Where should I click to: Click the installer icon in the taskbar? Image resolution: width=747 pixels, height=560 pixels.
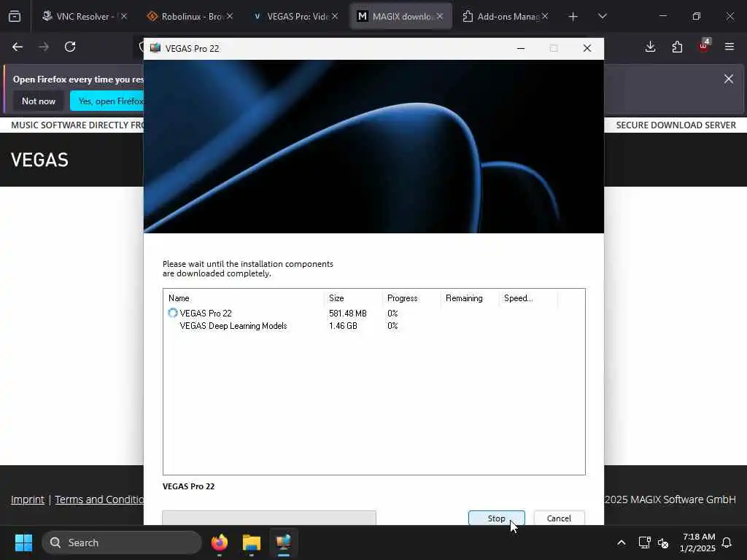284,542
